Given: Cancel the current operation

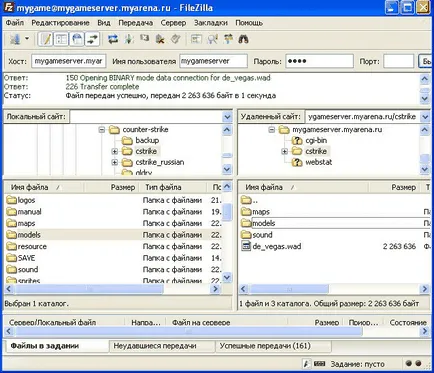Looking at the screenshot, I should [x=144, y=39].
